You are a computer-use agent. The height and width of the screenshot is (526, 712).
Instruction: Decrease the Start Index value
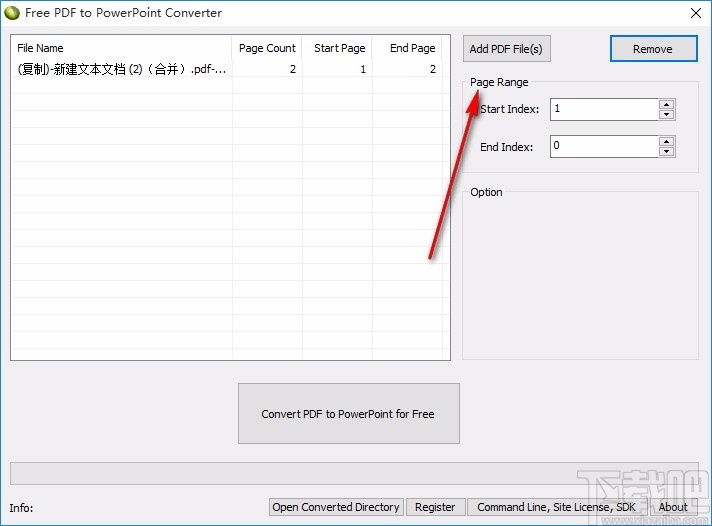pos(666,114)
